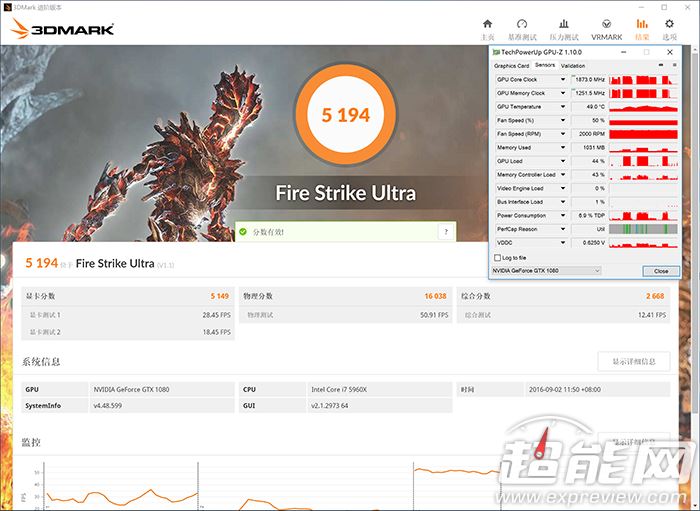The width and height of the screenshot is (700, 511).
Task: Click the 28.45 FPS graphics test 1 result
Action: [x=217, y=315]
